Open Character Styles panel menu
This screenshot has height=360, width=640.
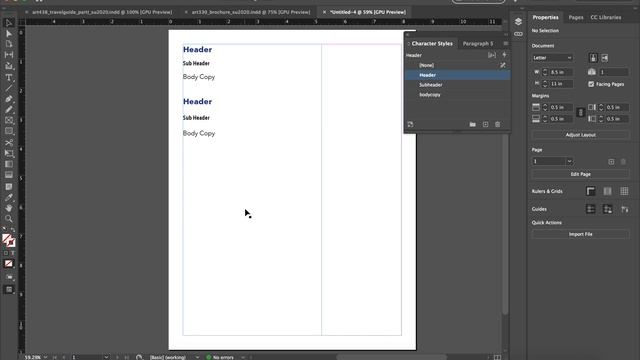coord(506,44)
